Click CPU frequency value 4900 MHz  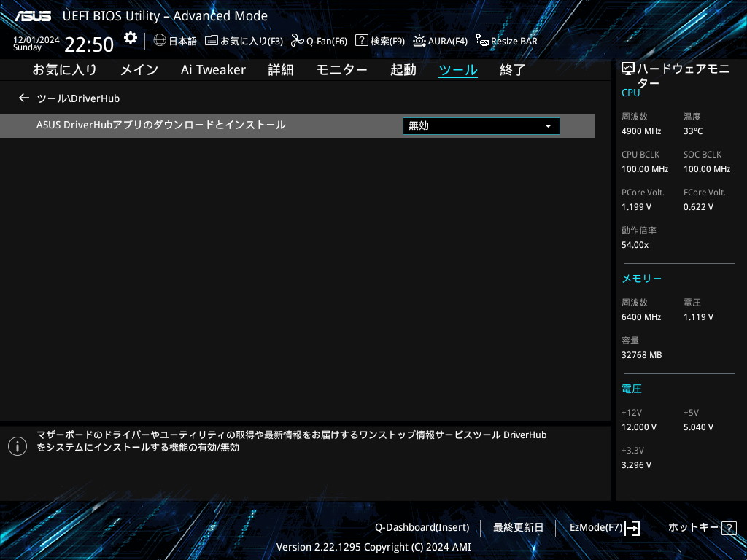click(x=641, y=131)
